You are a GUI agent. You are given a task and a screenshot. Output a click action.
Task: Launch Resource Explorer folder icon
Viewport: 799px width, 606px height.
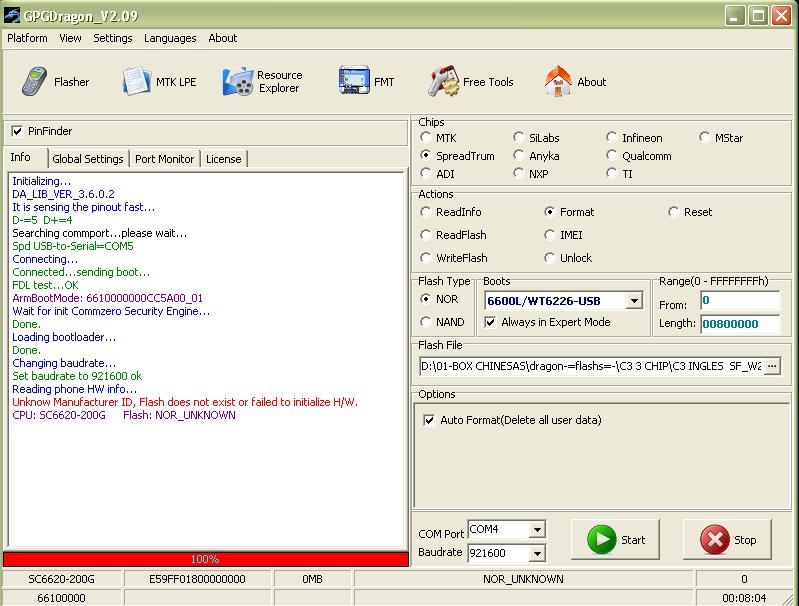238,82
